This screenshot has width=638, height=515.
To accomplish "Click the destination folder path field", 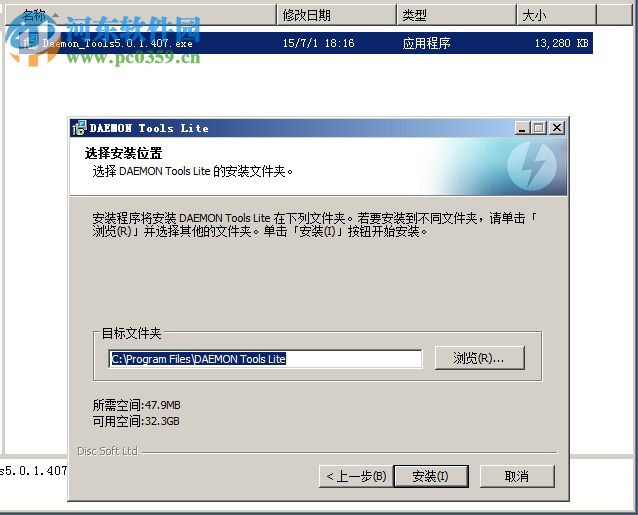I will pos(265,359).
